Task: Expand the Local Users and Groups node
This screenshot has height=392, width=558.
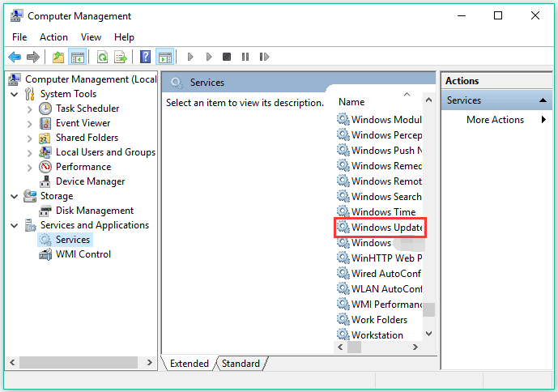Action: pos(29,153)
